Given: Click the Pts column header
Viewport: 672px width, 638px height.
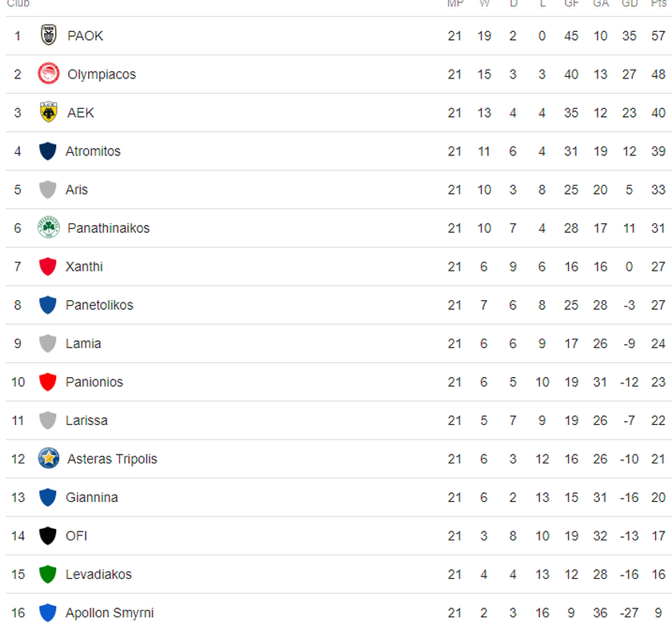Looking at the screenshot, I should click(x=658, y=4).
